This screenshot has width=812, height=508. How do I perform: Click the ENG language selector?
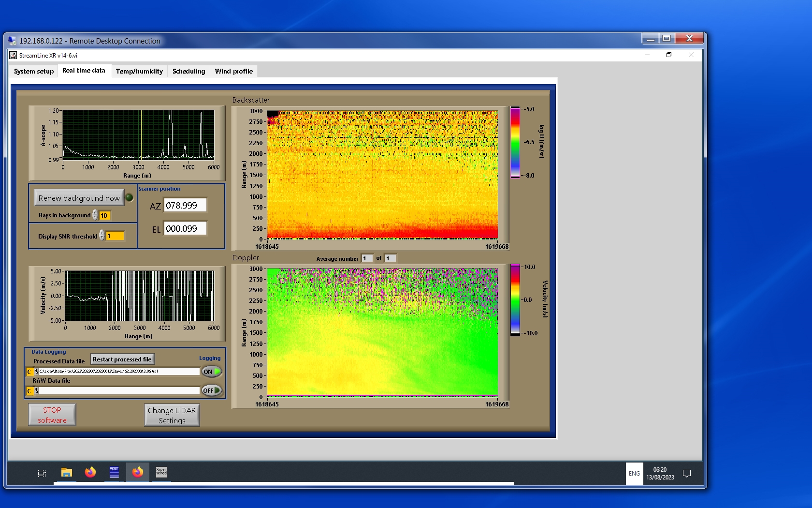click(x=634, y=474)
